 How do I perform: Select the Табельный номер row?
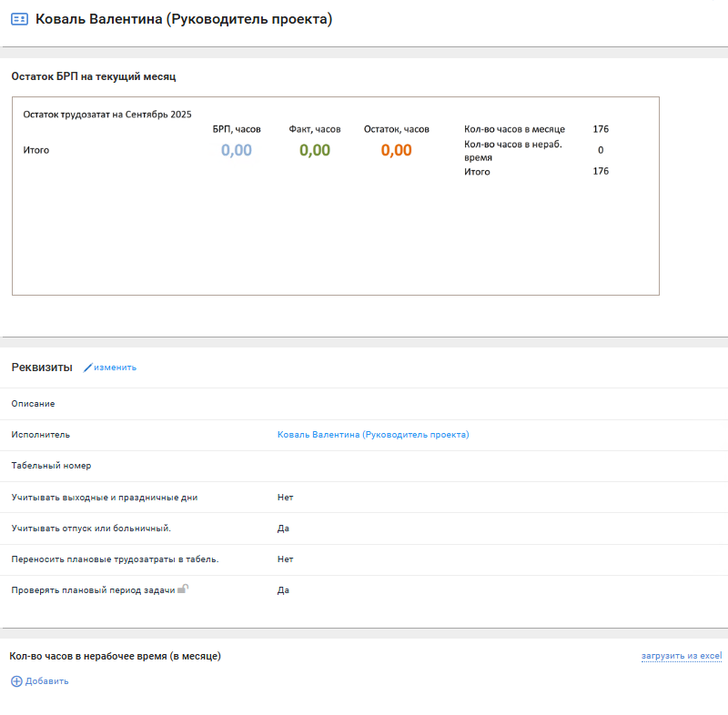51,466
